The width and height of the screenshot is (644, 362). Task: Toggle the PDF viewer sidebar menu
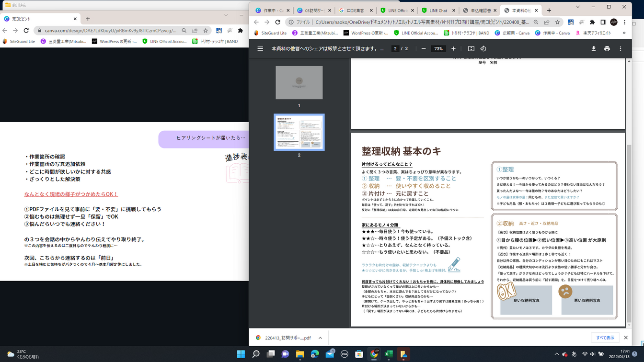point(260,49)
